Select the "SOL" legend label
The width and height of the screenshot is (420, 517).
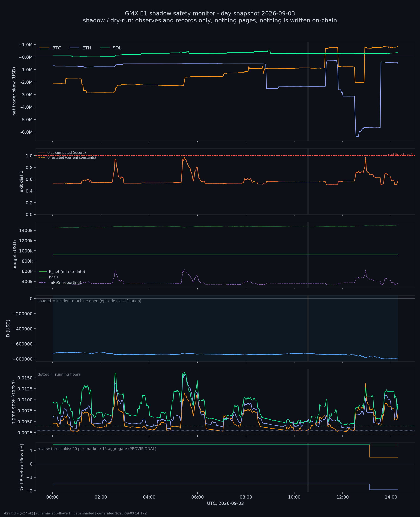(117, 48)
